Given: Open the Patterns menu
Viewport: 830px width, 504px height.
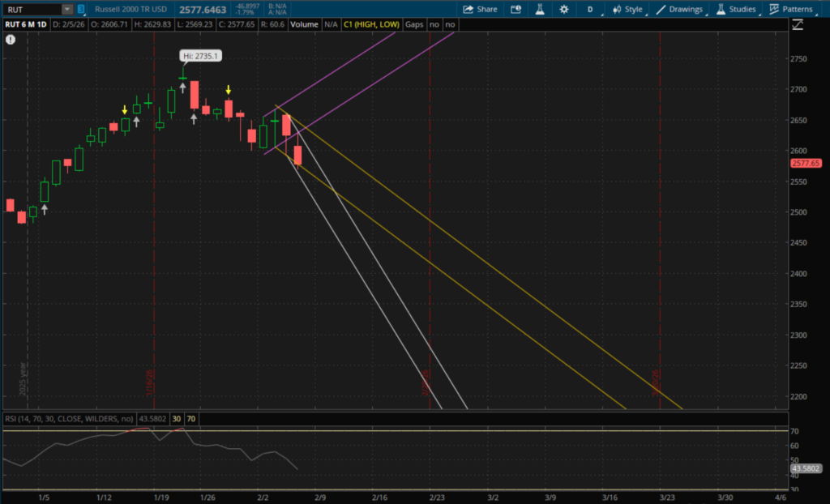Looking at the screenshot, I should tap(791, 10).
